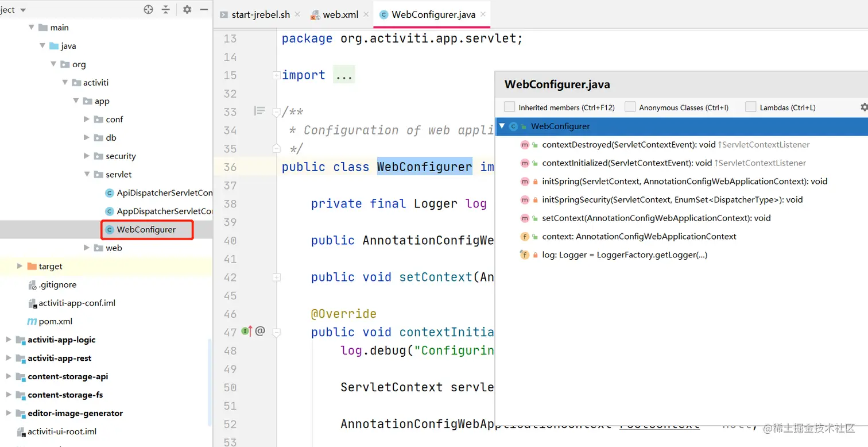Expand the folded import block

[277, 75]
